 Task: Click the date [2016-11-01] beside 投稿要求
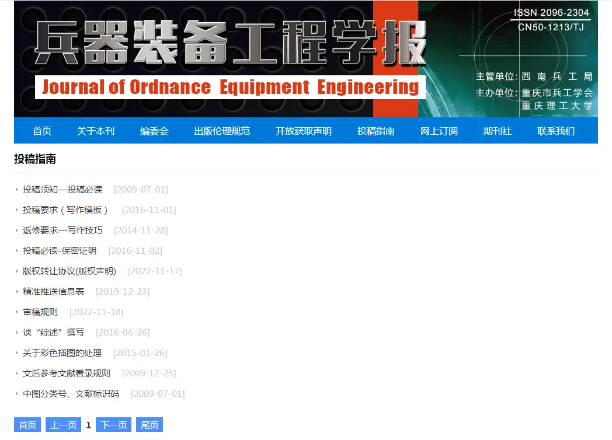click(149, 210)
